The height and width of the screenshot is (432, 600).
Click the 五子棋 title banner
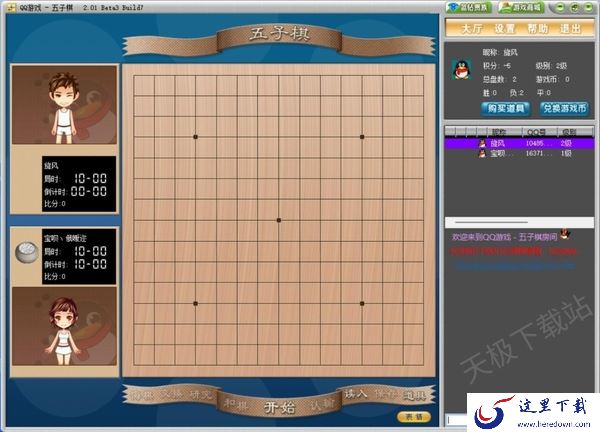(279, 34)
